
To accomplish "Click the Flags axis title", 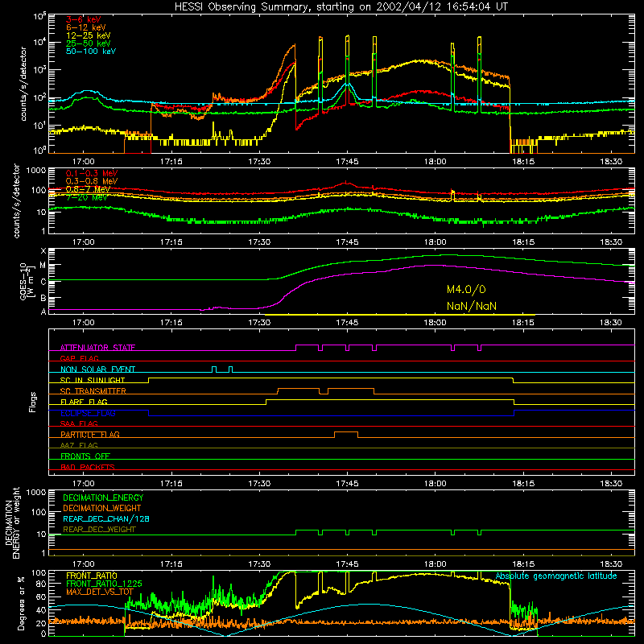I will pyautogui.click(x=33, y=402).
